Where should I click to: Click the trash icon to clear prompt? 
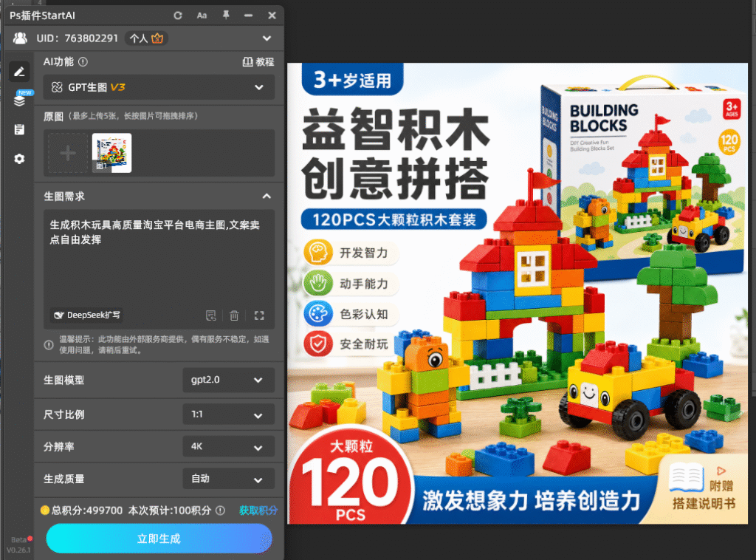click(x=234, y=315)
